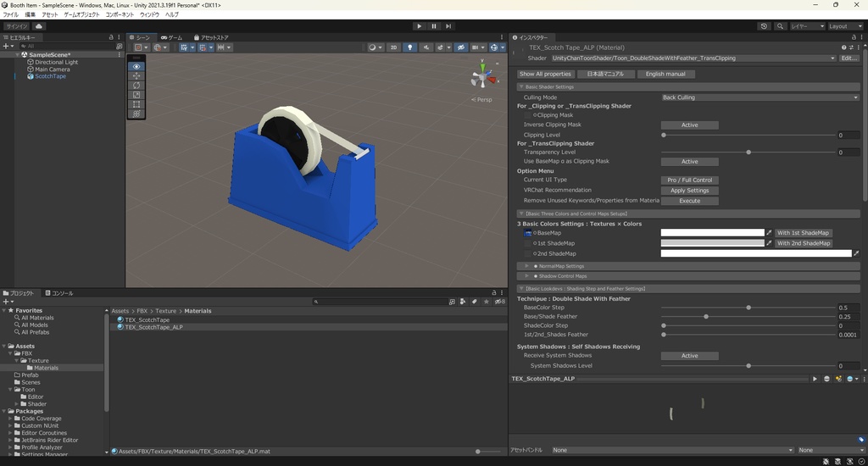Select the combined Transform tool
Viewport: 868px width, 466px height.
click(136, 114)
